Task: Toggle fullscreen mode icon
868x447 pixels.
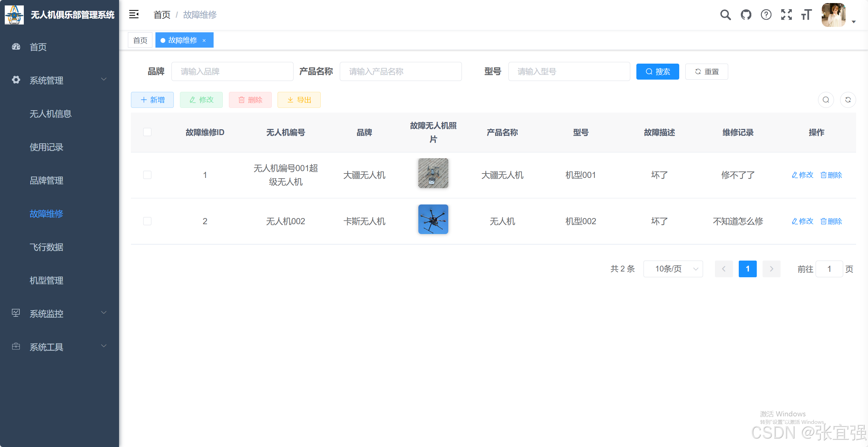Action: point(786,15)
